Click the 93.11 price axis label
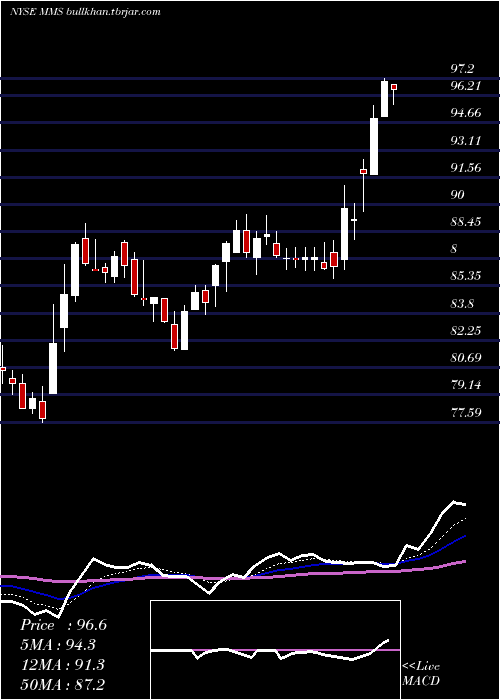 point(466,141)
